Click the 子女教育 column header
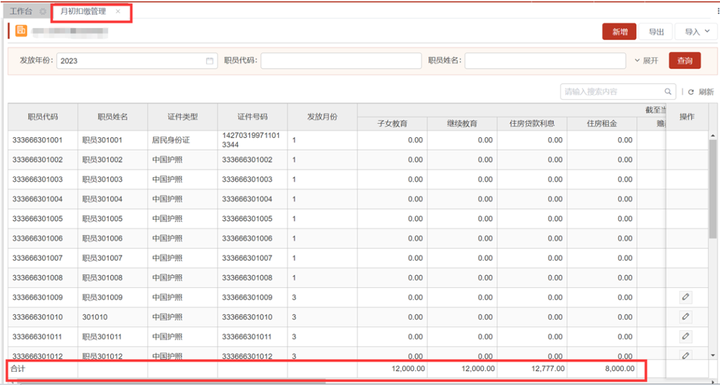 [392, 124]
